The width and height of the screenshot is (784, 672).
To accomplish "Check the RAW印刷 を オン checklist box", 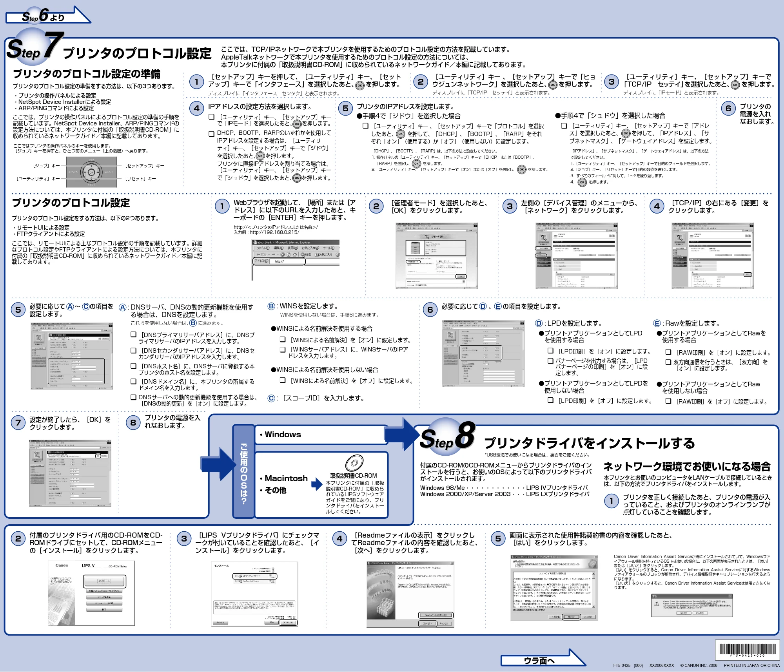I will click(668, 352).
